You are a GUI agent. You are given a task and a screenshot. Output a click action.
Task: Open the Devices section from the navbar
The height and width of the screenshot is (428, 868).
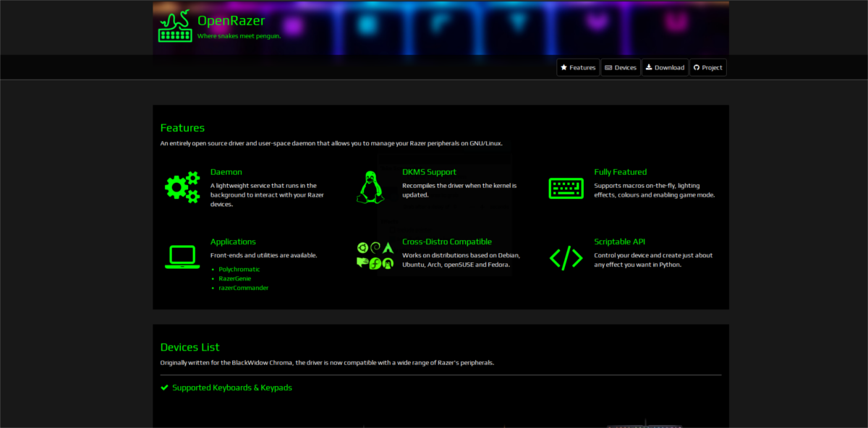(x=621, y=67)
